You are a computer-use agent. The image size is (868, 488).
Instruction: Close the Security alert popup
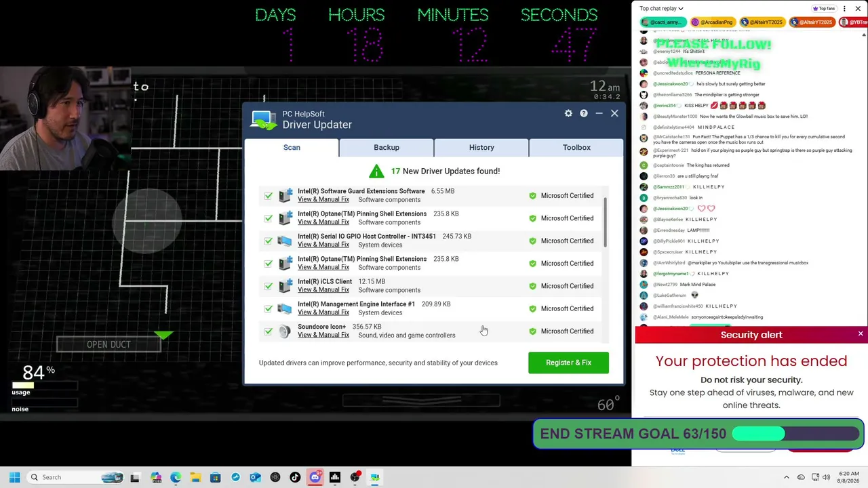pyautogui.click(x=861, y=334)
